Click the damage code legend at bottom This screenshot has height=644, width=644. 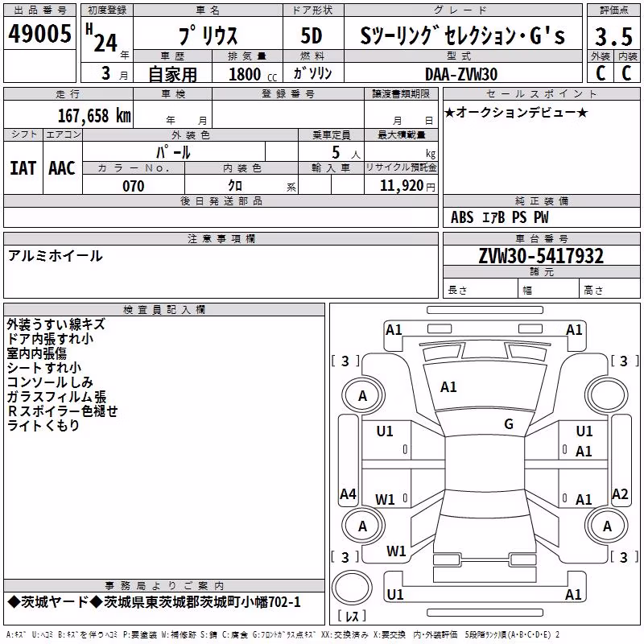[283, 635]
